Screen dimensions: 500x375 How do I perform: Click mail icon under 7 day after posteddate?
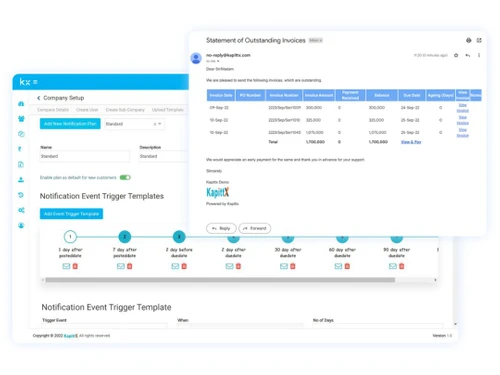(x=121, y=266)
